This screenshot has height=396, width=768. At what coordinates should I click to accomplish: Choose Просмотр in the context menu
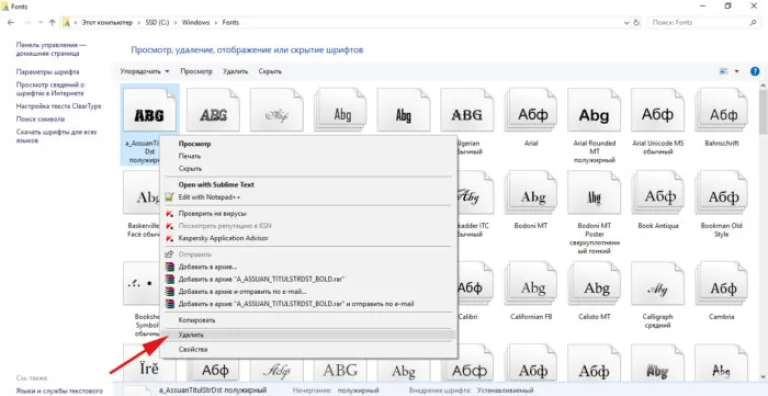click(x=309, y=144)
